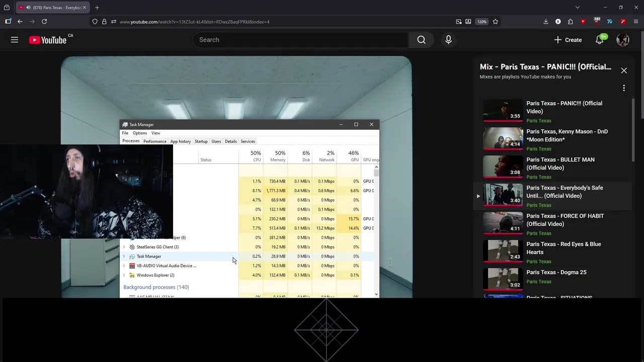Mute the tab using its speaker icon
Screen dimensions: 644x362
click(28, 8)
